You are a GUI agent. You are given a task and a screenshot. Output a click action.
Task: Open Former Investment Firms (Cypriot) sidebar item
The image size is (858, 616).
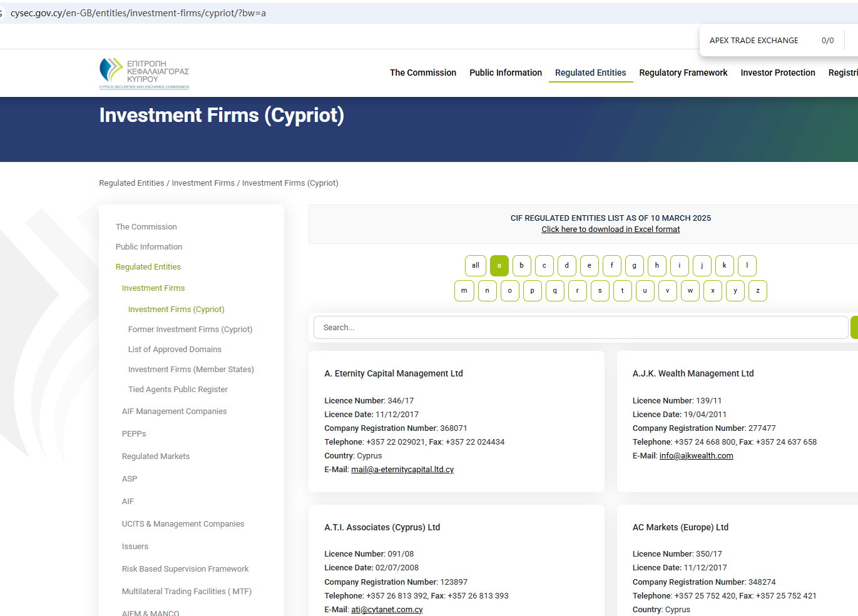click(190, 330)
